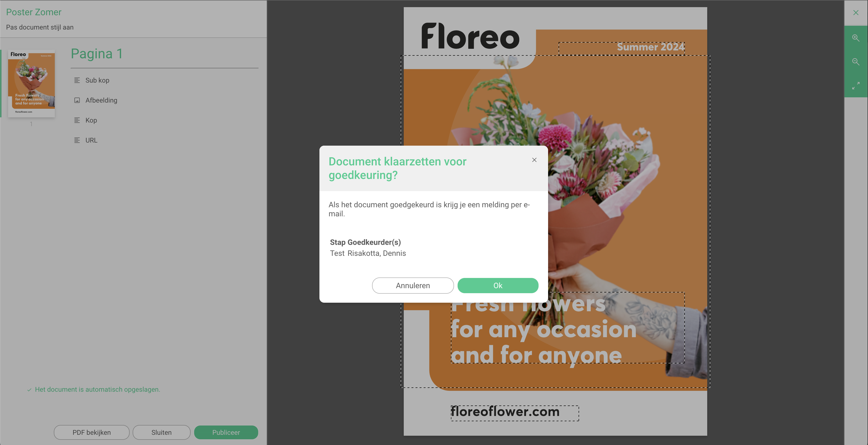Select the floreoflower.com text box on poster
Screen dimensions: 868x445
[x=515, y=413]
